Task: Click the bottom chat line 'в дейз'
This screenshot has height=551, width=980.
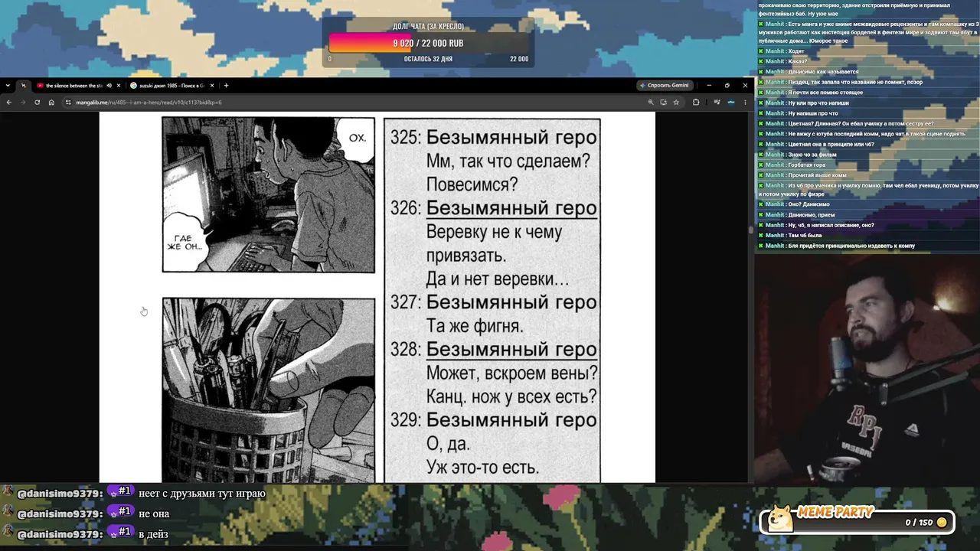Action: pos(153,533)
